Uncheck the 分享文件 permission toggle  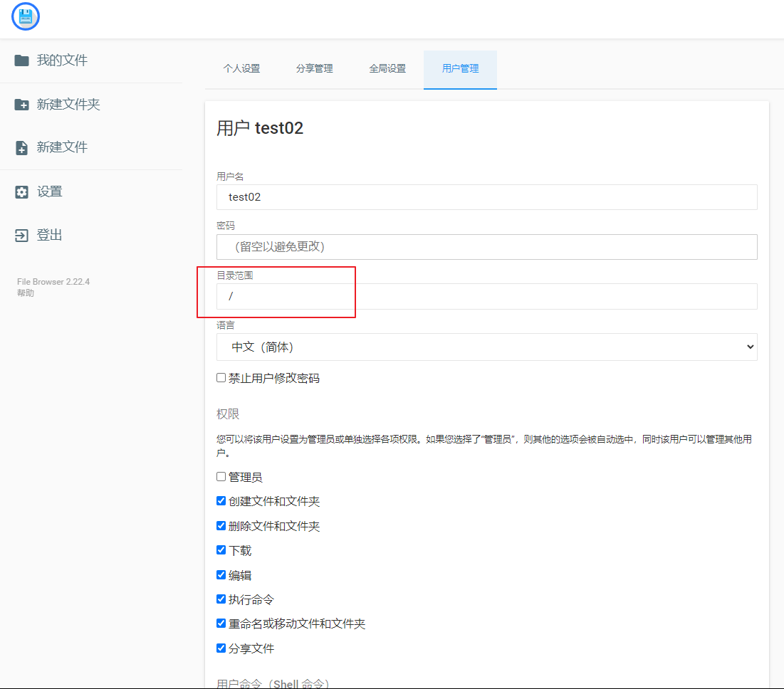[221, 648]
